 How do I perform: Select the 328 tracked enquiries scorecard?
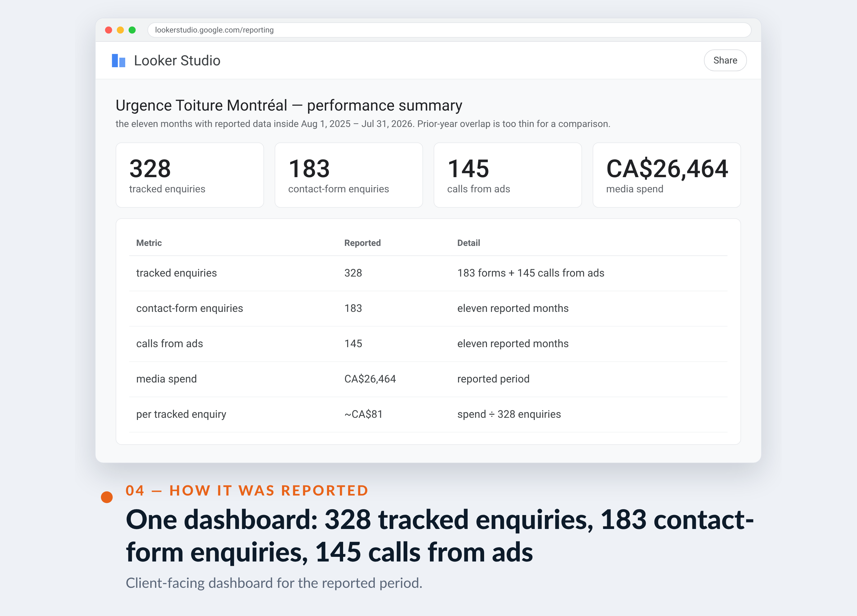[190, 175]
